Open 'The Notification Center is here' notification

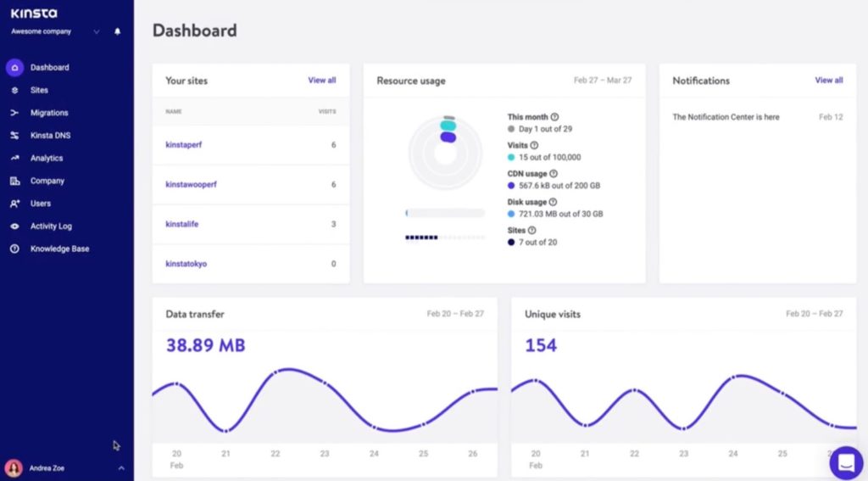726,117
